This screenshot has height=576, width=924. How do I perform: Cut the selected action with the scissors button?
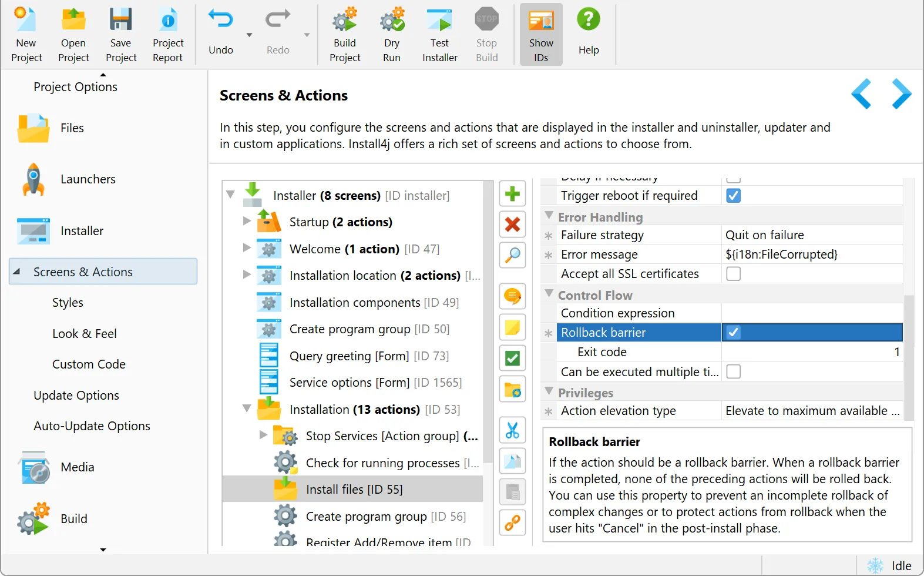point(512,430)
